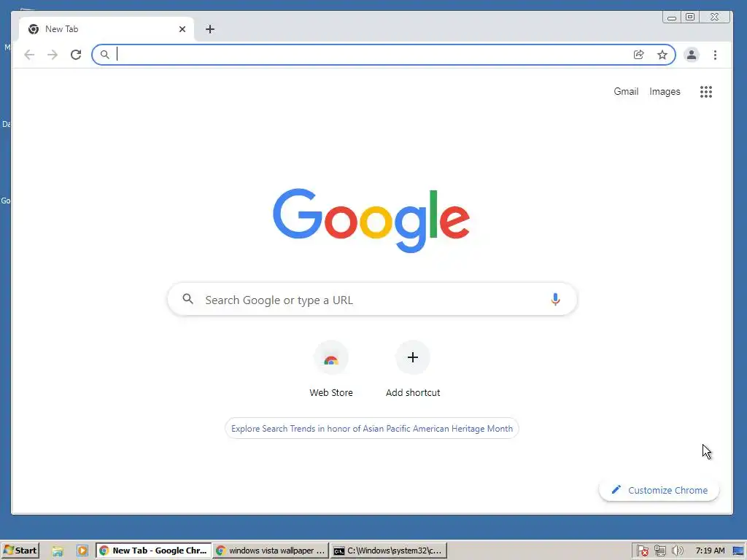The height and width of the screenshot is (560, 747).
Task: Launch Explorer from the quick launch folder icon
Action: click(58, 551)
